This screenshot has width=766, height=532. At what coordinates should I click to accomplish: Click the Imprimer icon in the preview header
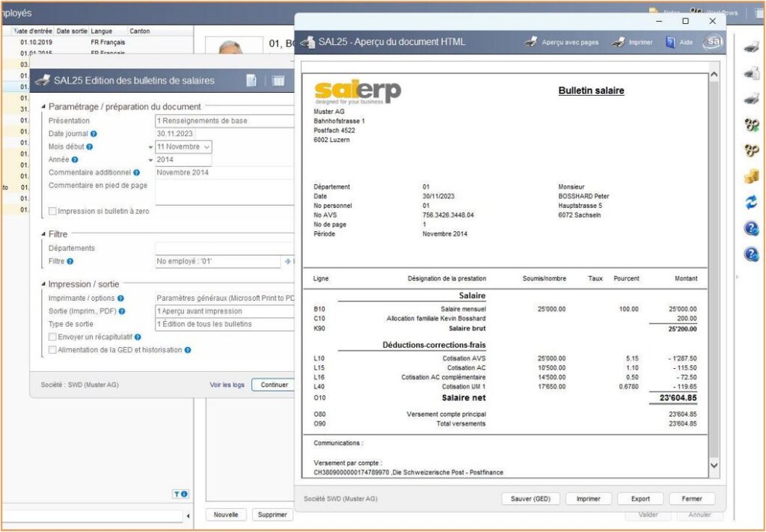619,42
